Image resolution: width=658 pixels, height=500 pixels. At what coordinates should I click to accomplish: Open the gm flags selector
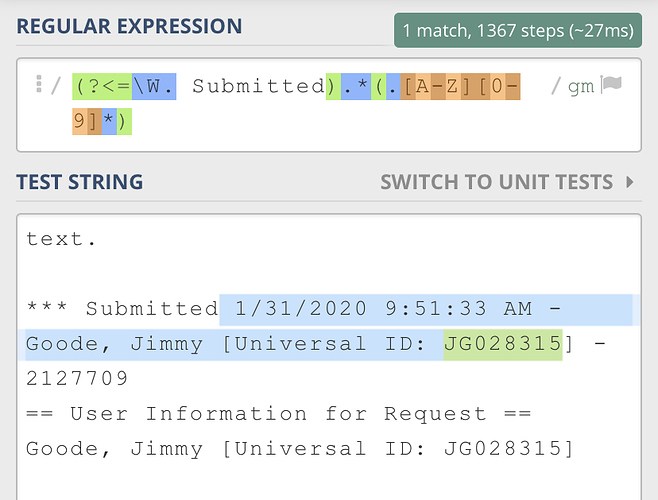pyautogui.click(x=581, y=87)
